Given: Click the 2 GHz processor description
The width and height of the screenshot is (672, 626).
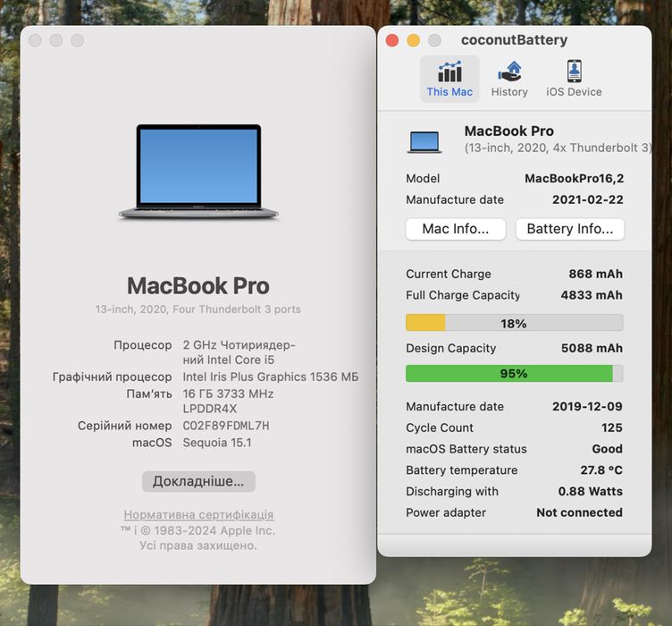Looking at the screenshot, I should coord(239,352).
